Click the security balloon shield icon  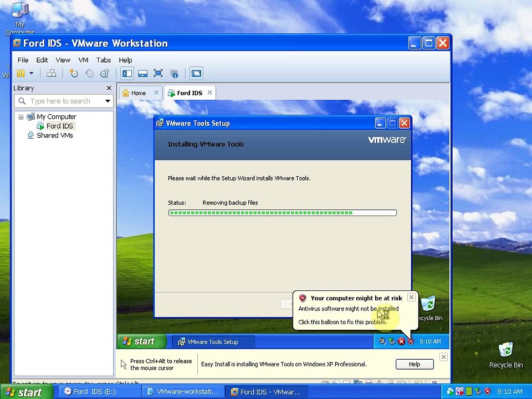click(303, 298)
